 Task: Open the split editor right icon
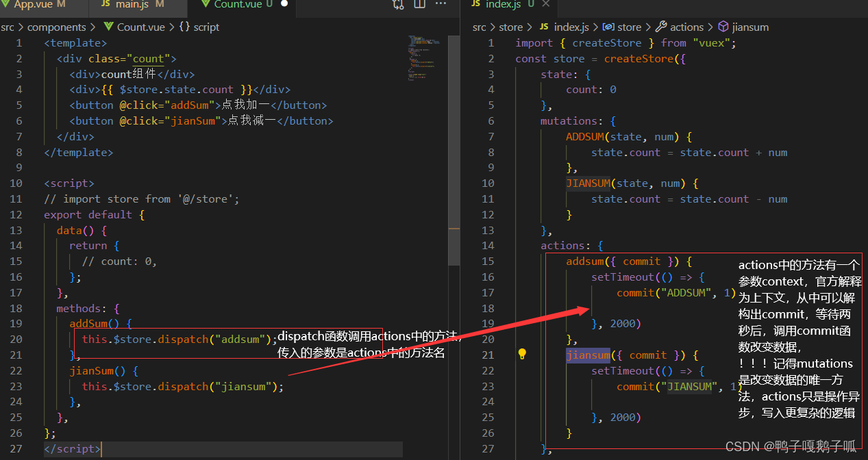coord(420,4)
